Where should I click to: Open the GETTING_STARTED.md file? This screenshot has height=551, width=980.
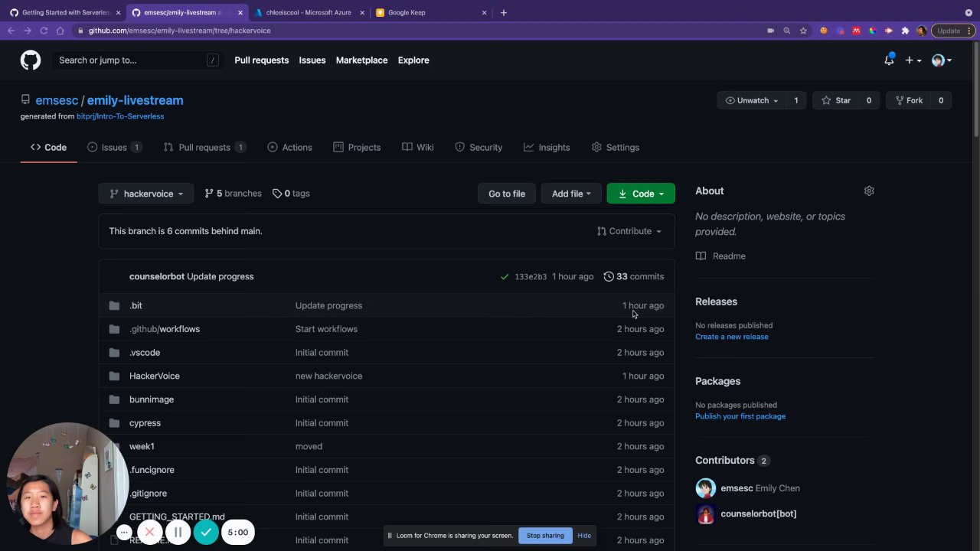[177, 517]
